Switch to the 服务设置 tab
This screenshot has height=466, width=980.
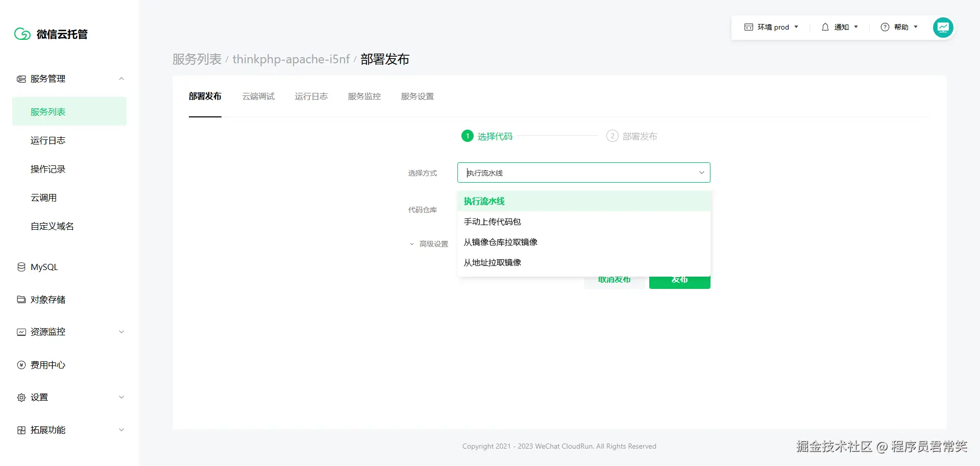click(418, 96)
